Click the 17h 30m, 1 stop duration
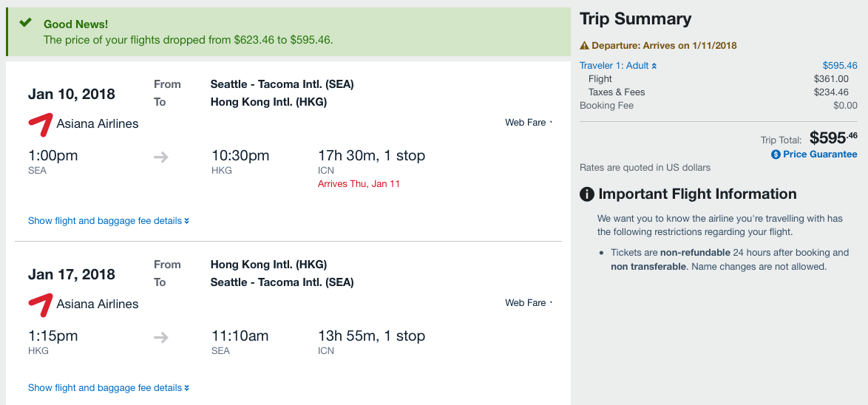This screenshot has width=868, height=405. point(371,156)
